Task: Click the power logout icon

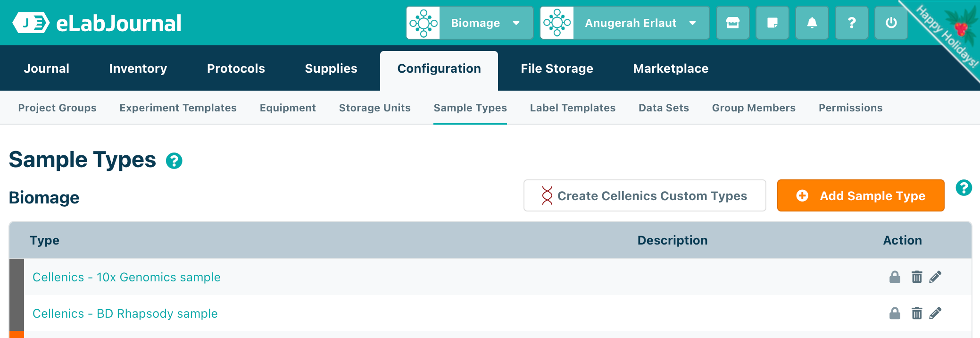Action: [891, 23]
